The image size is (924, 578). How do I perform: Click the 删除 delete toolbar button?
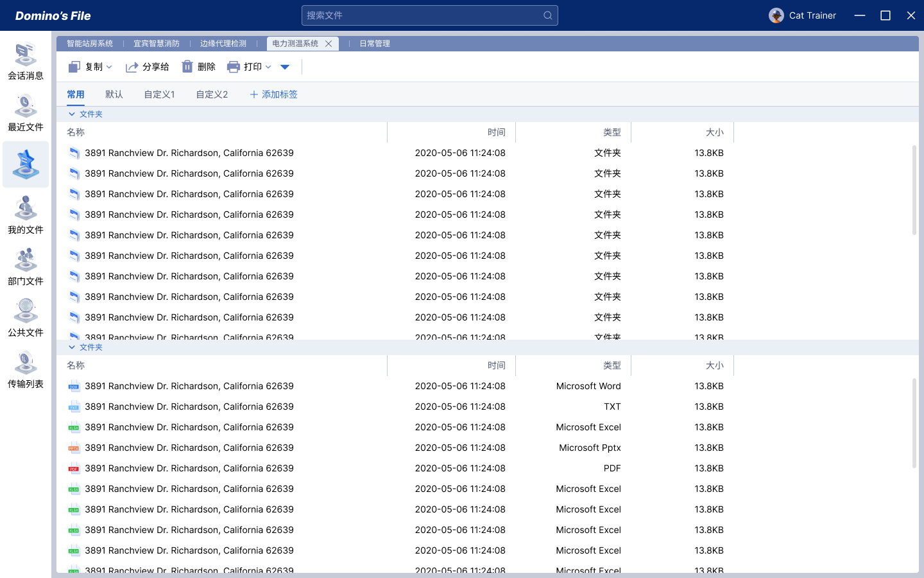(x=198, y=67)
